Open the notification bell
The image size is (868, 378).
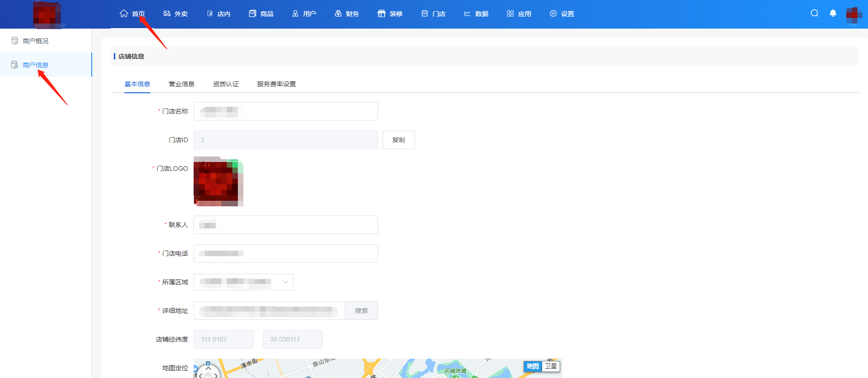tap(833, 13)
